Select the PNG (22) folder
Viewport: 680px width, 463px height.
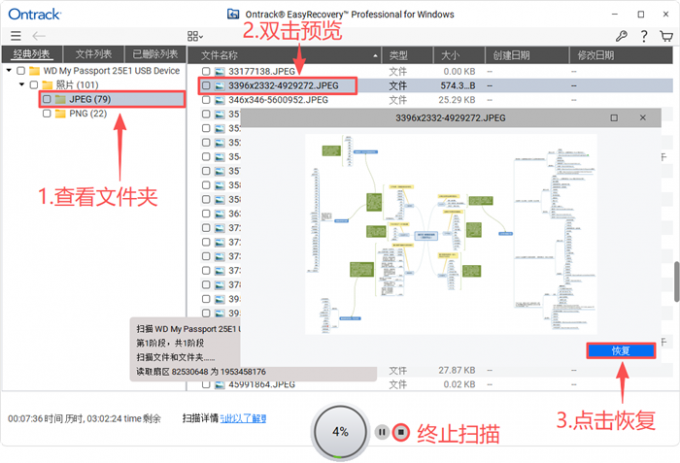tap(88, 114)
